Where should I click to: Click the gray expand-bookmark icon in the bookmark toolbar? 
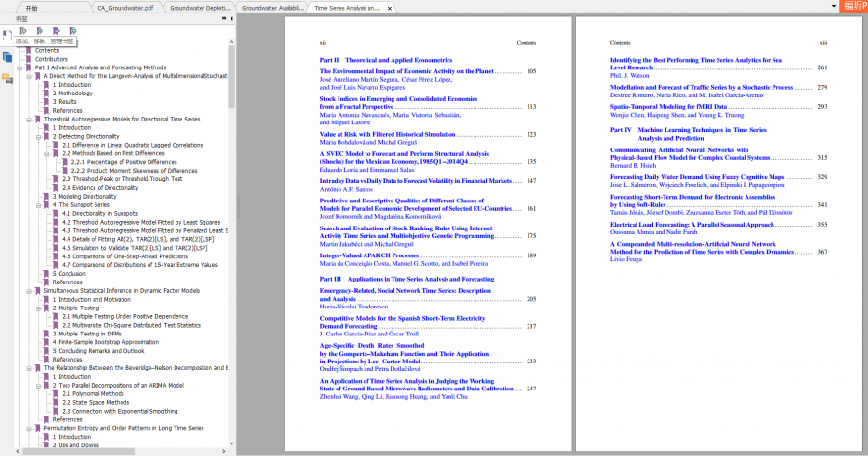click(23, 31)
